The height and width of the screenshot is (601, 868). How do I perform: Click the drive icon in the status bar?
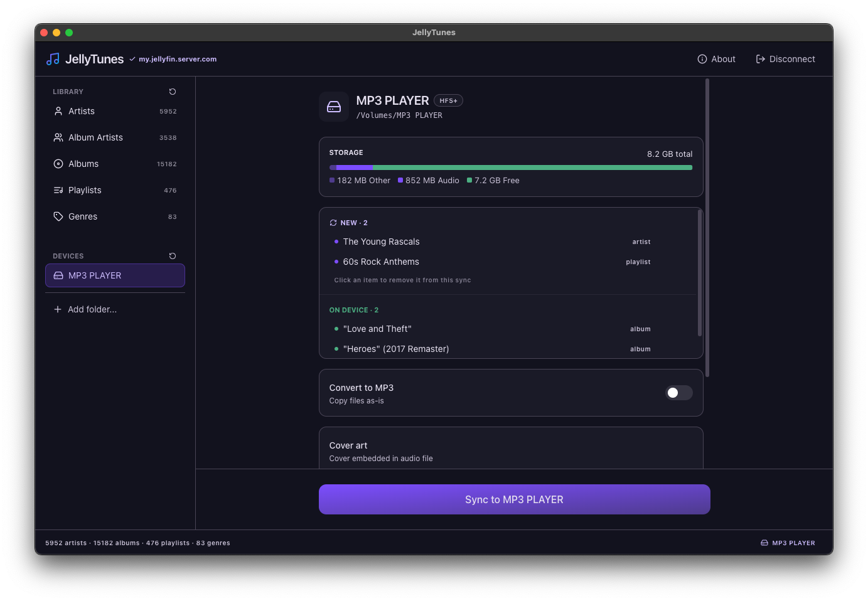[x=764, y=543]
